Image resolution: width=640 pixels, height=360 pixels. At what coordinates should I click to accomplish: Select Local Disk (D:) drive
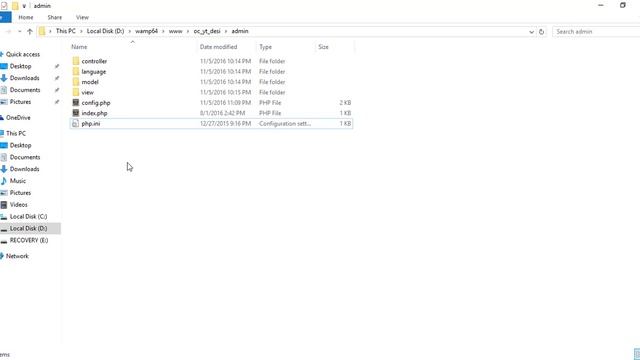point(30,229)
